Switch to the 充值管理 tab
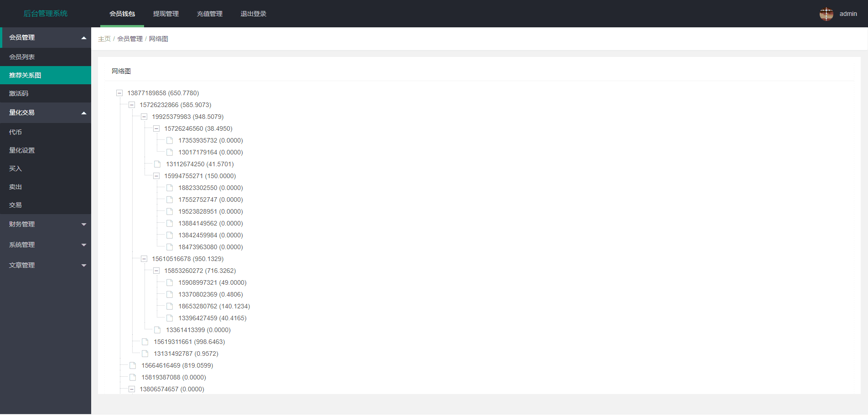The width and height of the screenshot is (868, 415). tap(210, 14)
